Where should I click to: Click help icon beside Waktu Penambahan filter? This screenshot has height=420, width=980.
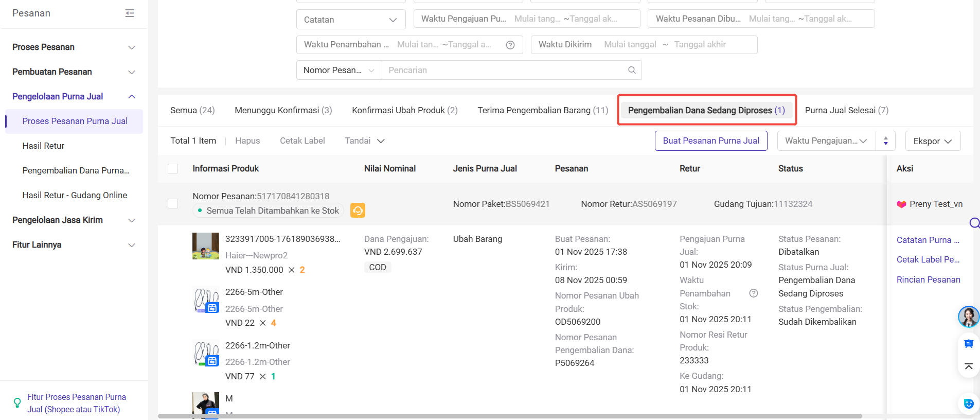click(x=510, y=45)
